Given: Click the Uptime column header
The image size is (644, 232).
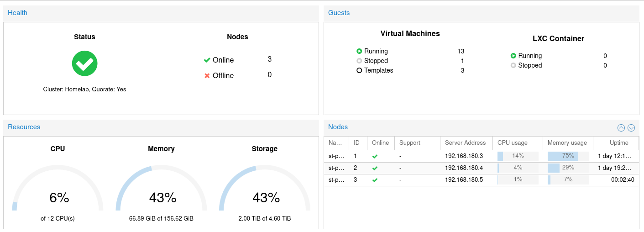Looking at the screenshot, I should (618, 143).
